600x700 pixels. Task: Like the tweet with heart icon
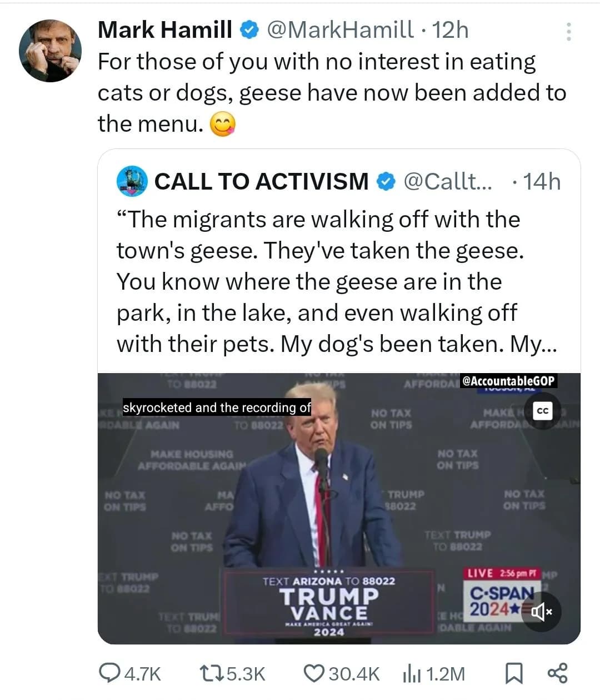314,673
